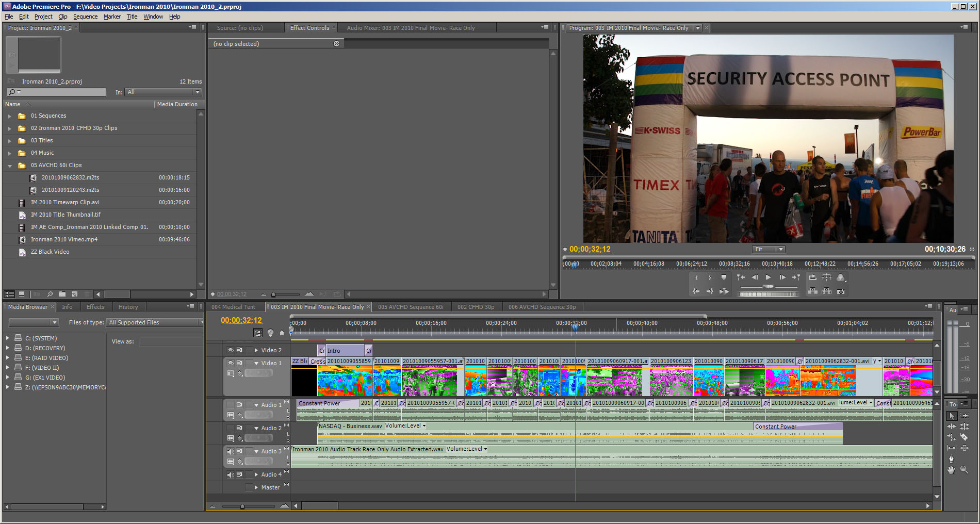Expand the Video 2 track
This screenshot has height=524, width=980.
(256, 350)
